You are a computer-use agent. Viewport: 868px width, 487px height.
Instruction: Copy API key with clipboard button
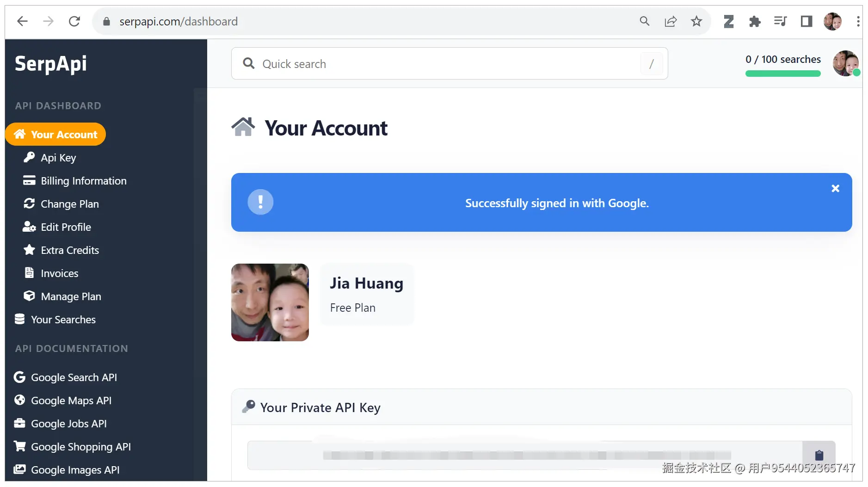click(x=819, y=456)
